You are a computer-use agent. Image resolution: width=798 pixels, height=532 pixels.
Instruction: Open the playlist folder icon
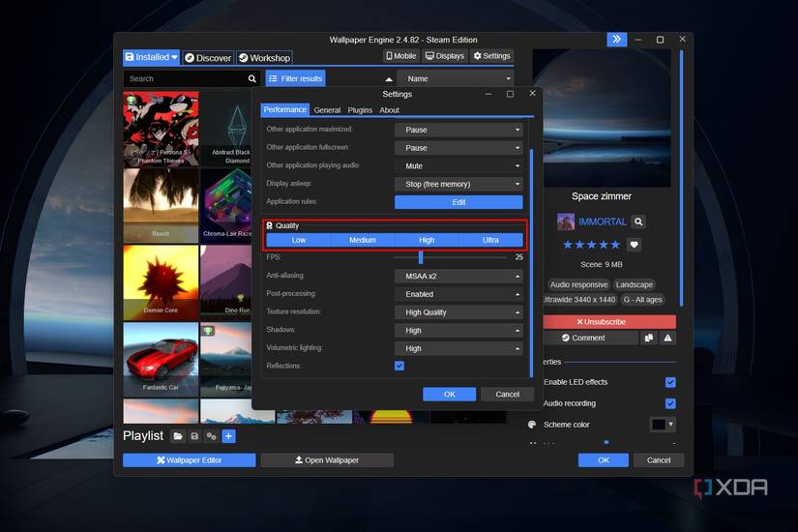(x=178, y=436)
